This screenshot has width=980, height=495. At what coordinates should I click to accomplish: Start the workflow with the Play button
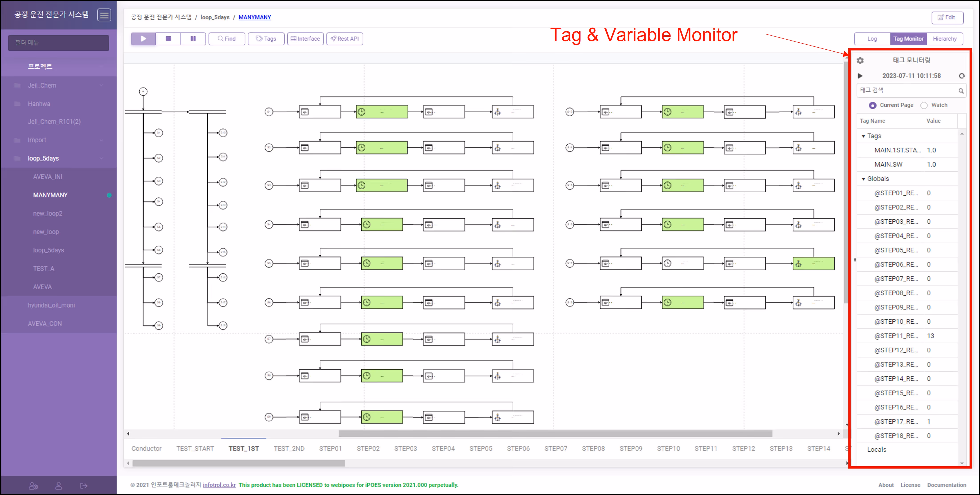[143, 38]
